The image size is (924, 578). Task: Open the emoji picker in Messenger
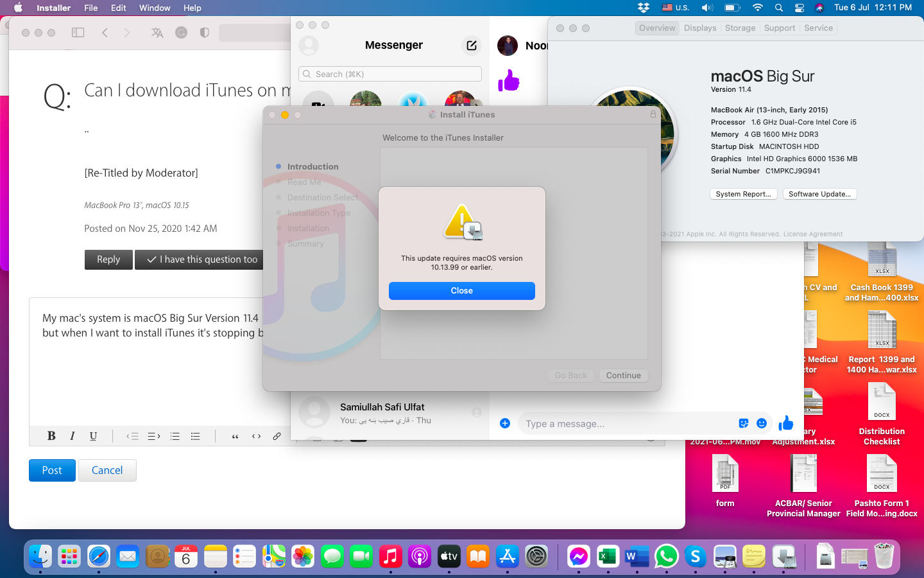[x=762, y=423]
